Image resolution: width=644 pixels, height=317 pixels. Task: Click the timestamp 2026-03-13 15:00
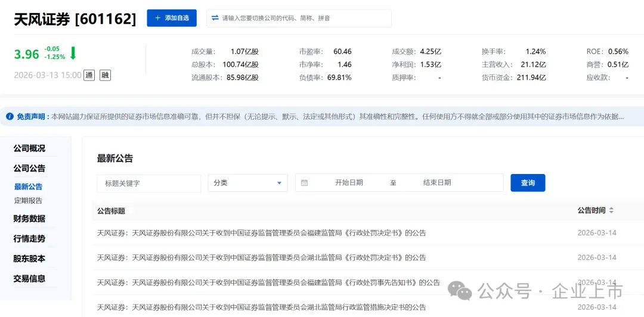click(x=48, y=76)
